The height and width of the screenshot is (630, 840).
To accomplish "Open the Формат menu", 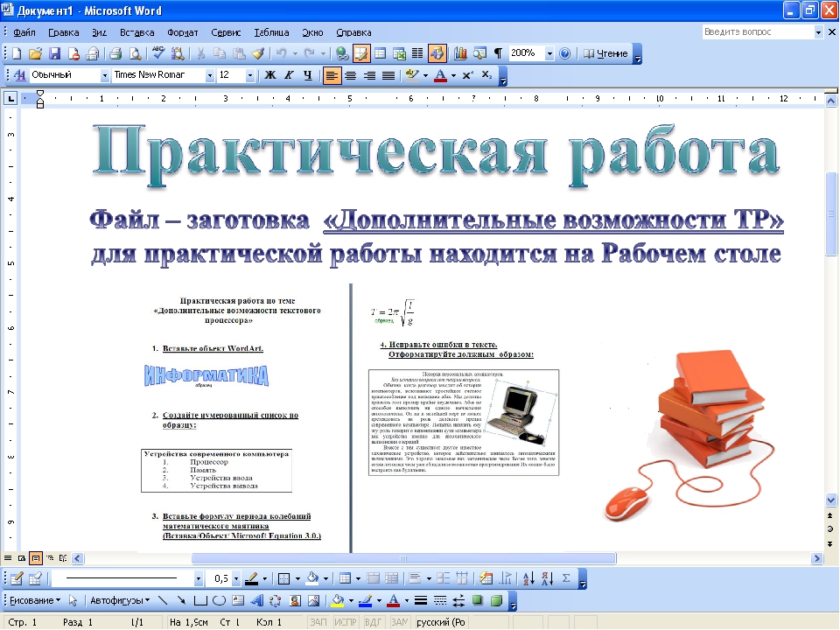I will (183, 32).
